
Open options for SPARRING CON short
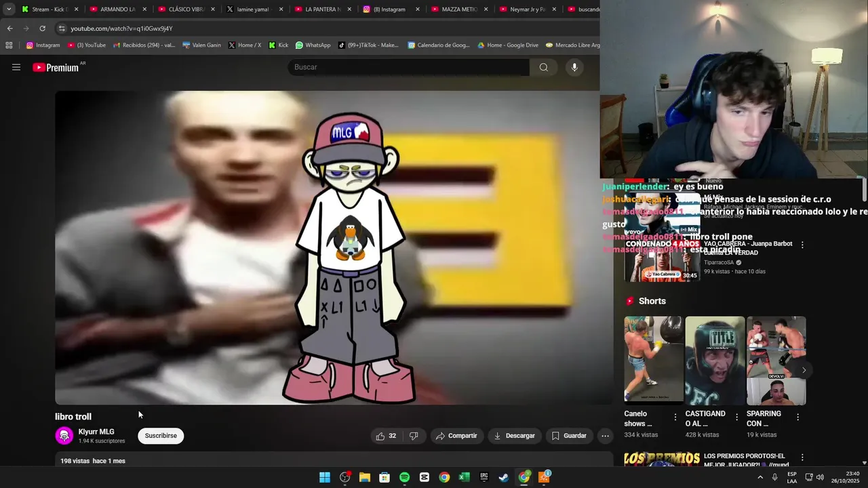[797, 418]
